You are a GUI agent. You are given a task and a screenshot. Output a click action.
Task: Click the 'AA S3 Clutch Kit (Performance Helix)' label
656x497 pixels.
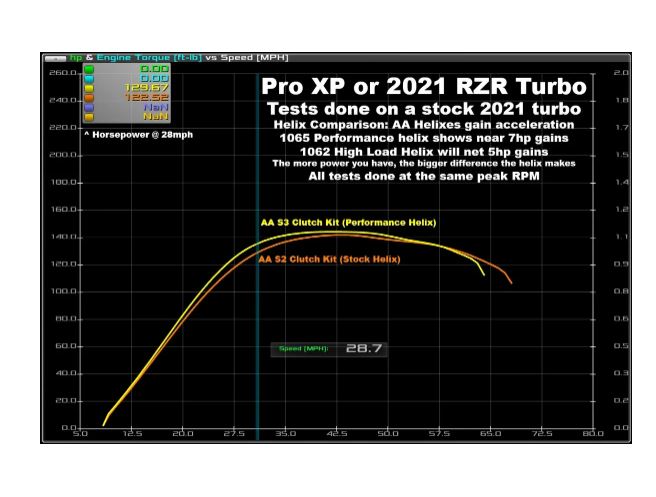point(348,221)
